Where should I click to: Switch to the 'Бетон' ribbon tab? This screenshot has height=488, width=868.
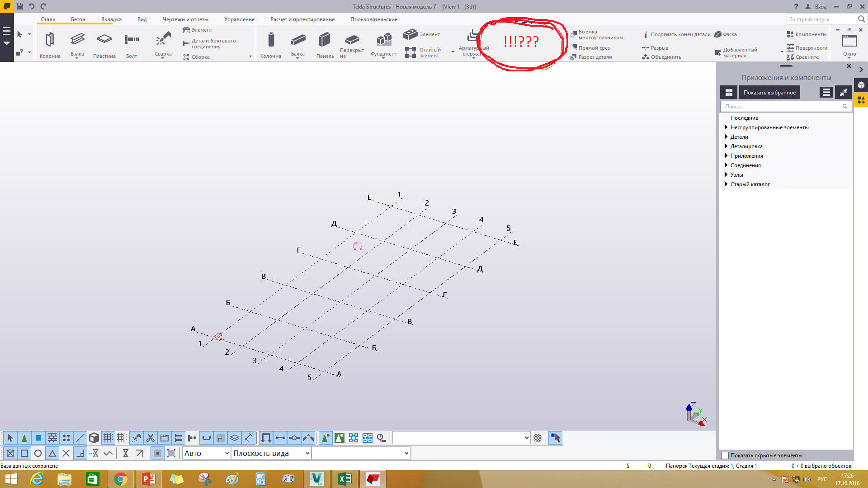point(78,19)
